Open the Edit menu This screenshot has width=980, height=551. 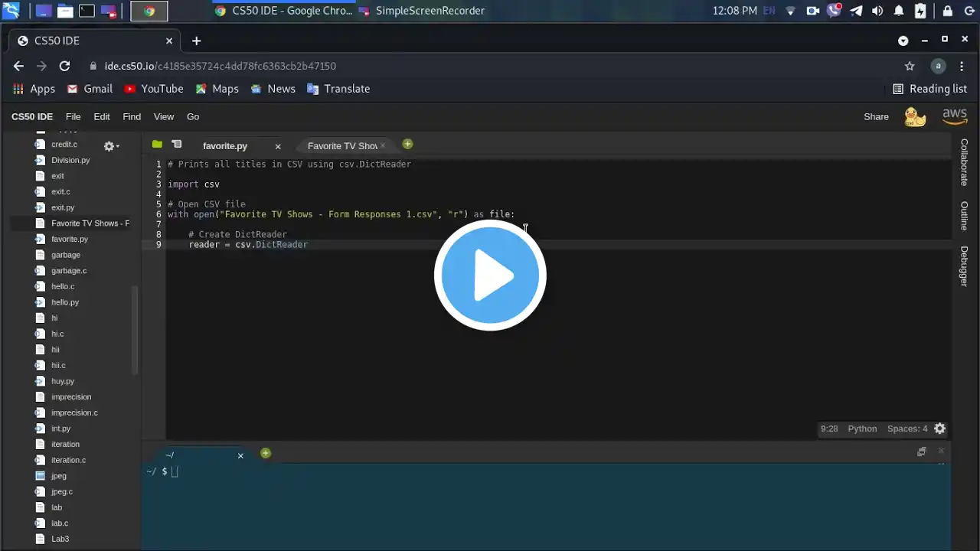click(102, 117)
